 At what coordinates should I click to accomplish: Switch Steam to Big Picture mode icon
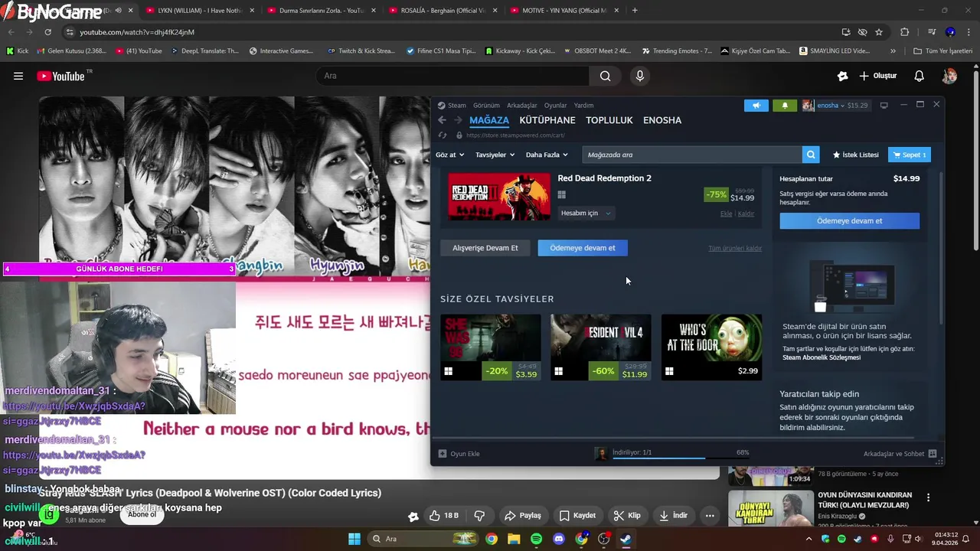884,106
